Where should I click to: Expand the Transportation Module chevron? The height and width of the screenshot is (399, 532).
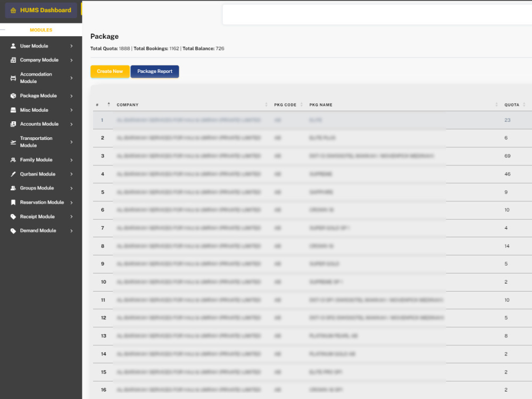pyautogui.click(x=72, y=142)
